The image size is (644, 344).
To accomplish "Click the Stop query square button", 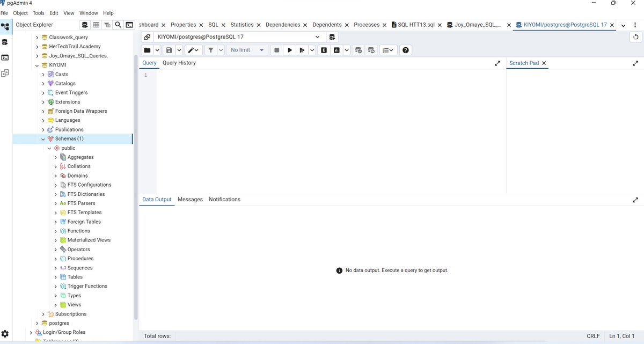I will pos(276,50).
